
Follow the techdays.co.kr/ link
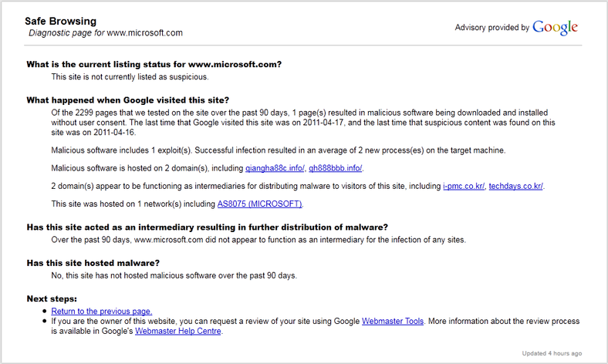tap(515, 186)
